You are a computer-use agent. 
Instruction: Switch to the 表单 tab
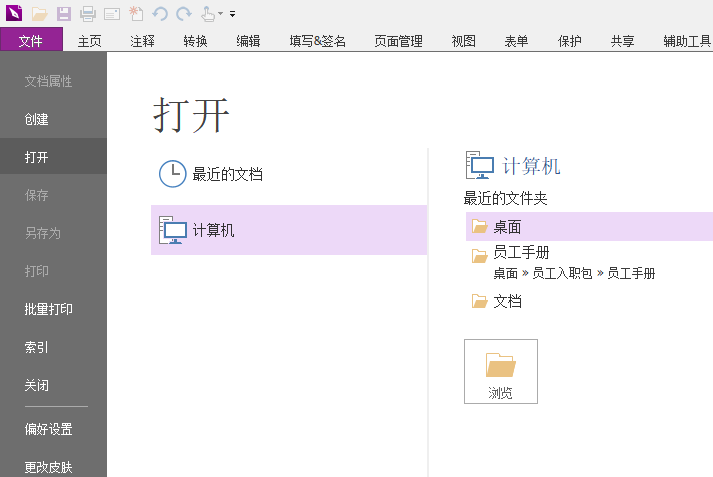[516, 41]
